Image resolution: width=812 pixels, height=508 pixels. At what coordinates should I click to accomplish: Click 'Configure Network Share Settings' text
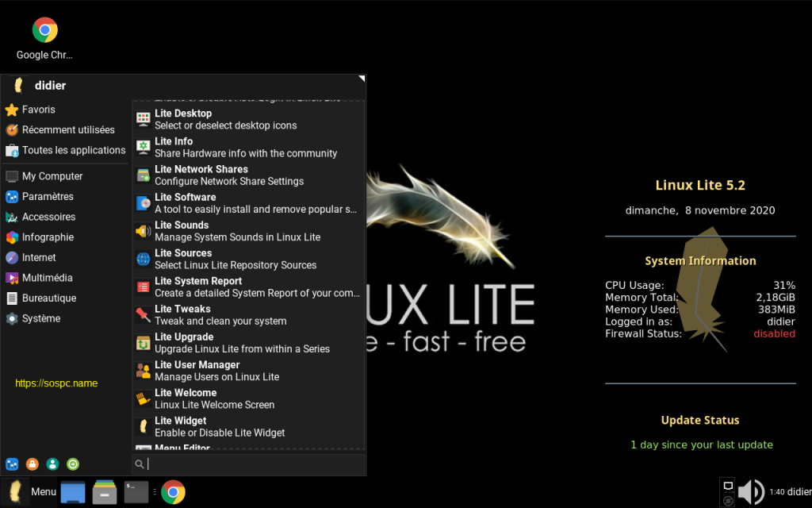coord(229,182)
